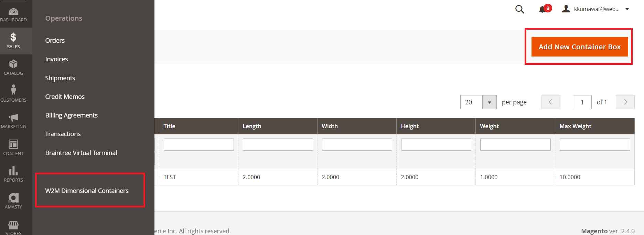644x235 pixels.
Task: Go to next page arrow
Action: pos(625,102)
